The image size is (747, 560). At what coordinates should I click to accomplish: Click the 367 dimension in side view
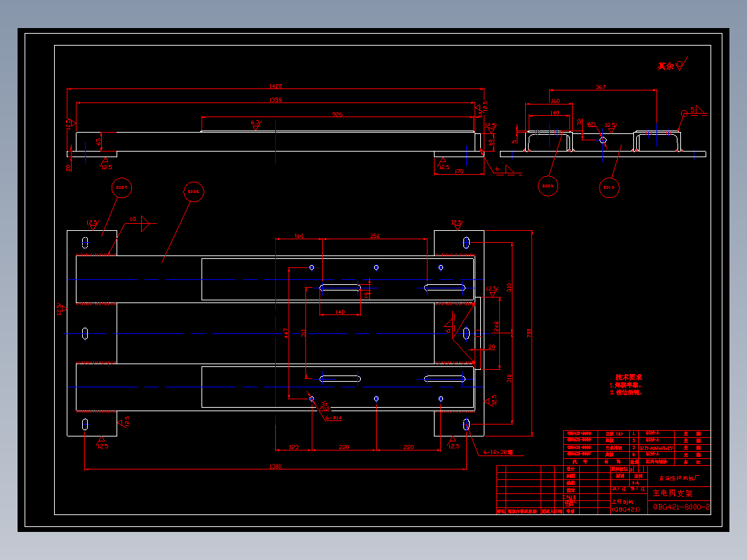(x=601, y=87)
